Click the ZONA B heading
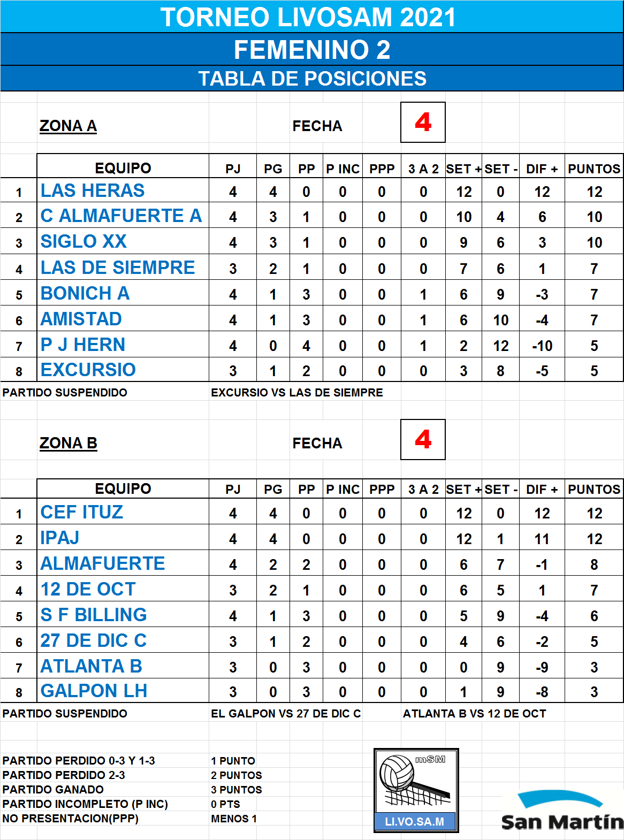Image resolution: width=624 pixels, height=840 pixels. (69, 443)
